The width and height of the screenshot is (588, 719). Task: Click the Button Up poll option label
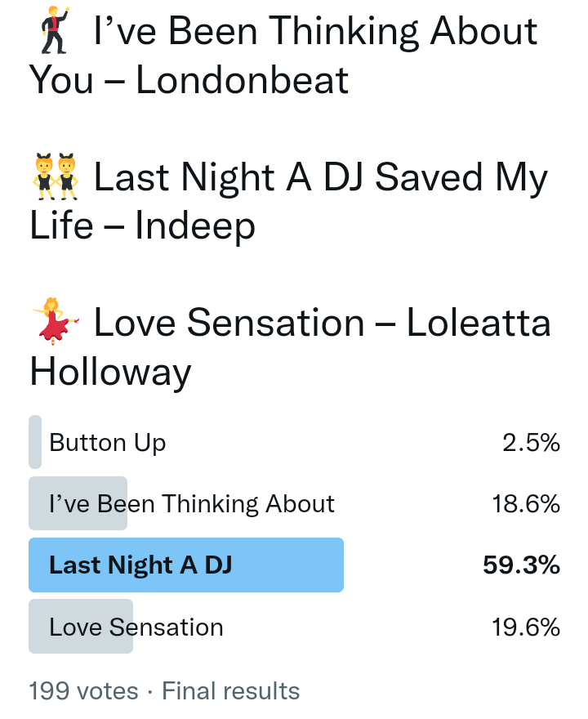[108, 443]
